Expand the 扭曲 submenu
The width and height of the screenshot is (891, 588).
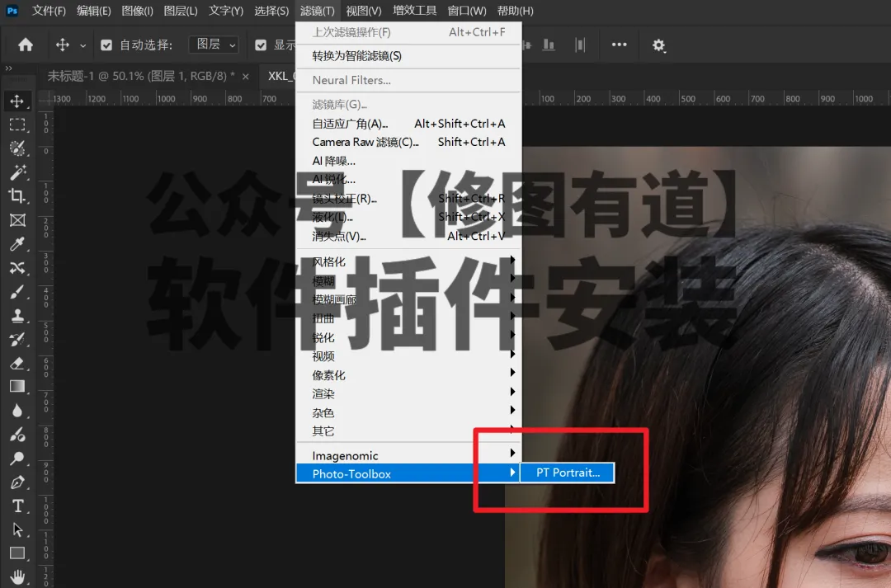(x=408, y=318)
